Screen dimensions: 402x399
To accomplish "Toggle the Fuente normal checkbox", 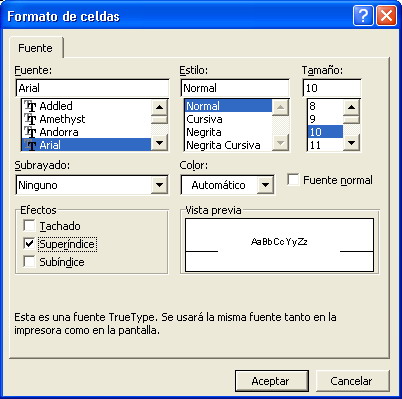I will pos(293,180).
